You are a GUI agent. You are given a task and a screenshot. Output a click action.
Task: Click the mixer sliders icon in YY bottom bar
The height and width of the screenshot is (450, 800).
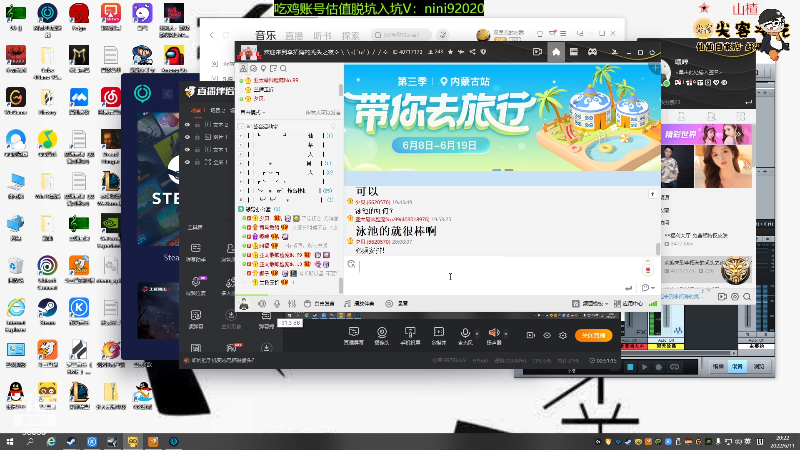(x=291, y=304)
